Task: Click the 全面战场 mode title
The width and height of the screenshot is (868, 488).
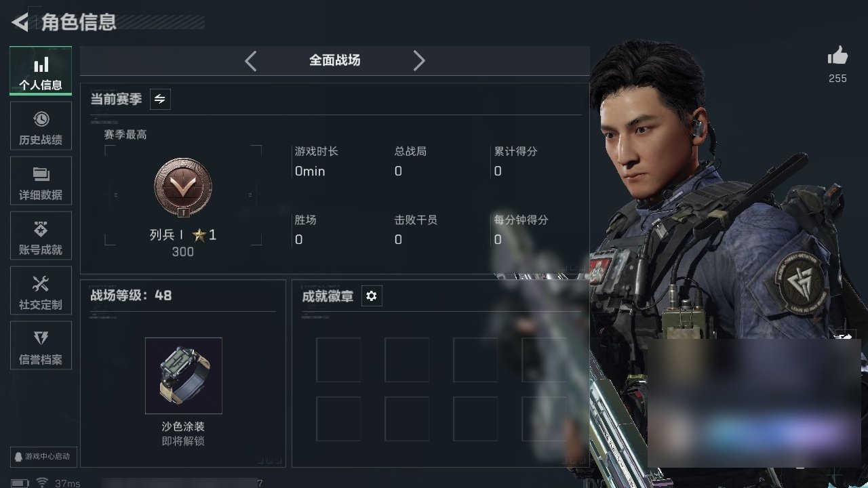Action: (334, 60)
